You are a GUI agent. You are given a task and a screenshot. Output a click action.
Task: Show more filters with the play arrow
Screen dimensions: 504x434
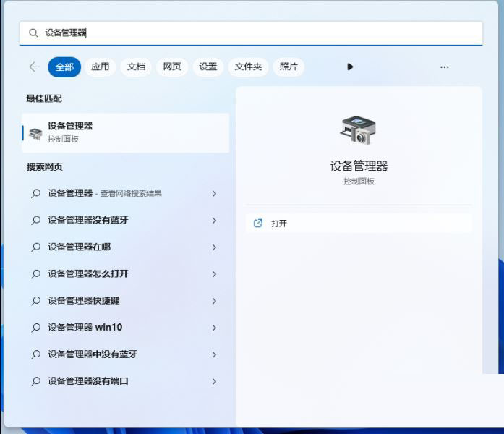point(350,67)
